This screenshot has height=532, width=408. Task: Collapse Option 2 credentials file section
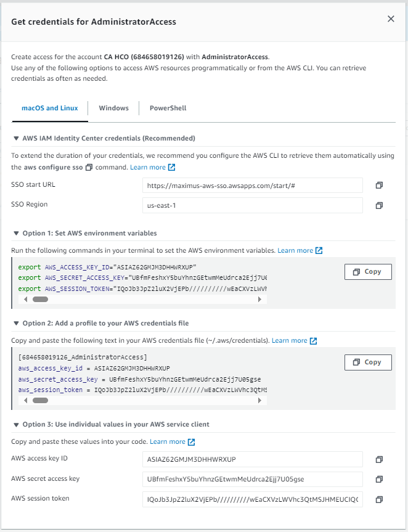(16, 324)
